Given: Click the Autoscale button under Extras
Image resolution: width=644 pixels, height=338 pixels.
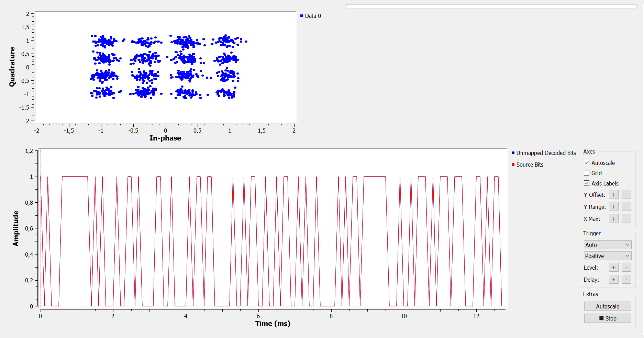Looking at the screenshot, I should tap(608, 306).
